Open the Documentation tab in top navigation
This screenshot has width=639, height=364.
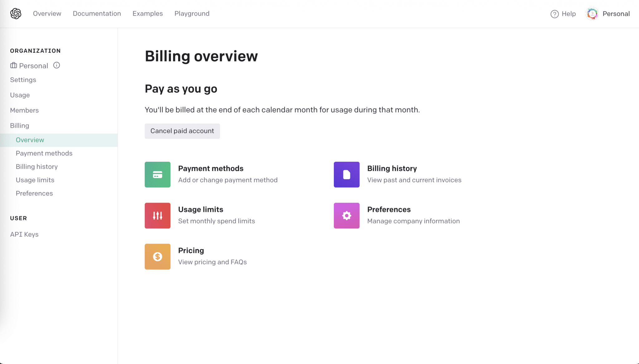(x=97, y=13)
